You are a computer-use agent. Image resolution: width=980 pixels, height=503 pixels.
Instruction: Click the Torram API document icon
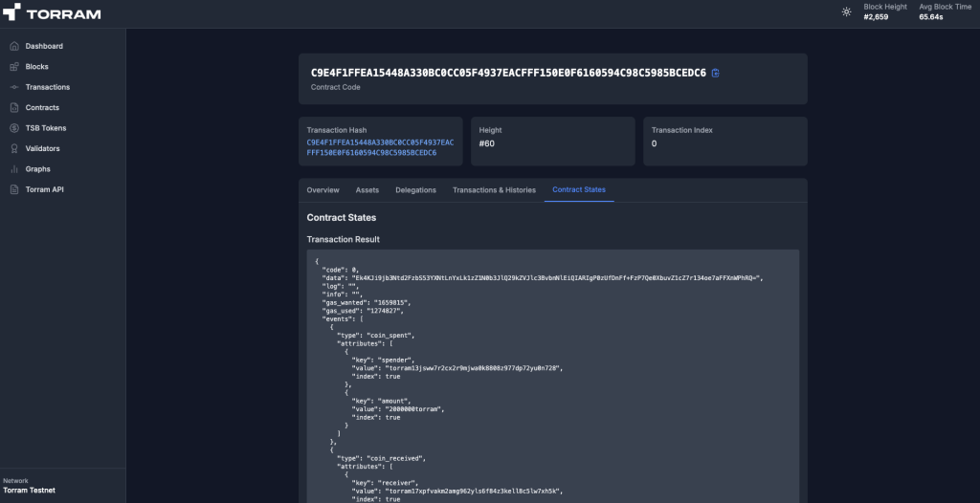pyautogui.click(x=14, y=189)
